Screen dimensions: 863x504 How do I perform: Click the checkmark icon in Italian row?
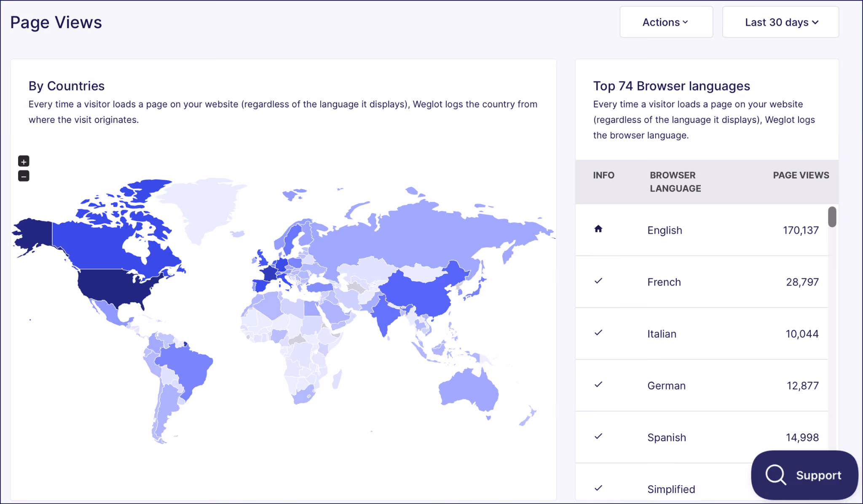click(x=598, y=333)
